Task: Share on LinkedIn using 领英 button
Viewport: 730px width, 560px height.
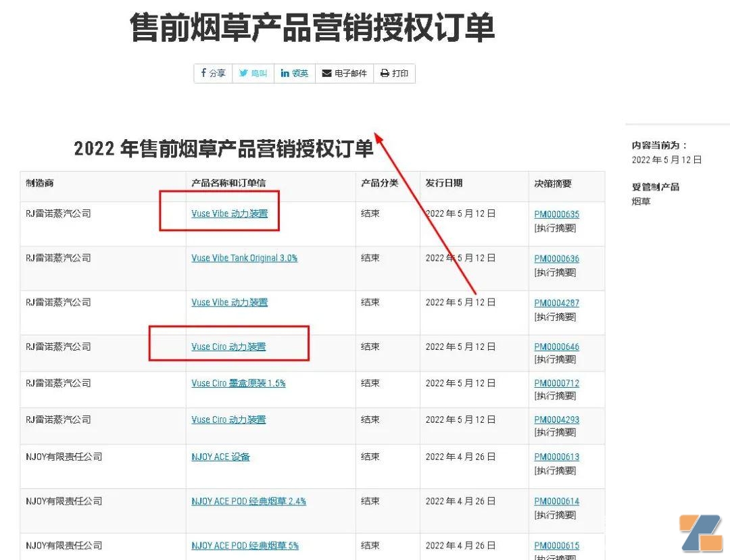Action: coord(295,74)
